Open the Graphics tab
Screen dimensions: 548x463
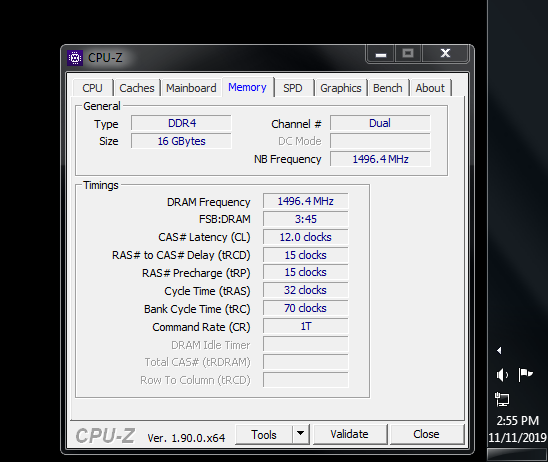pyautogui.click(x=341, y=88)
